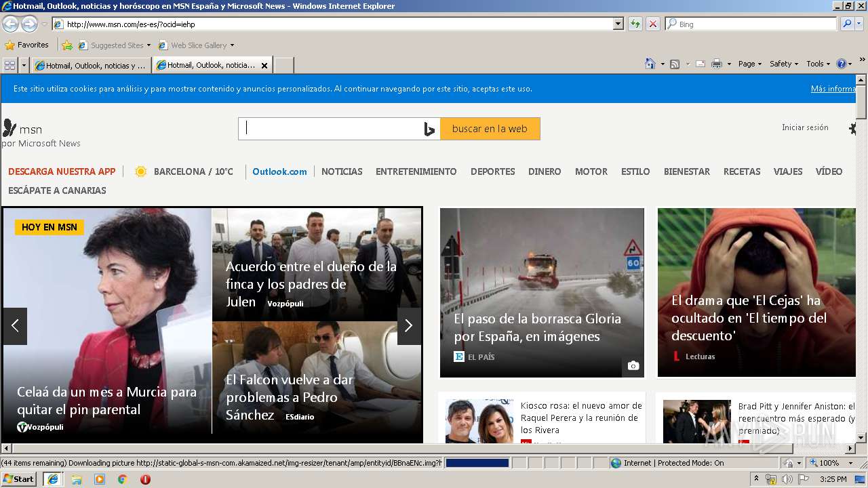Click the Read Mail envelope icon
The width and height of the screenshot is (868, 488).
(x=701, y=64)
